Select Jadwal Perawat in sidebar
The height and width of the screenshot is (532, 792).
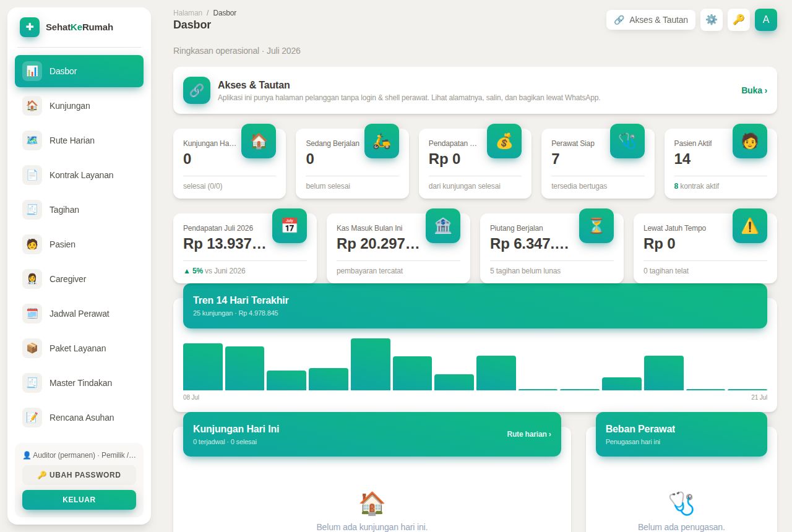pos(79,314)
